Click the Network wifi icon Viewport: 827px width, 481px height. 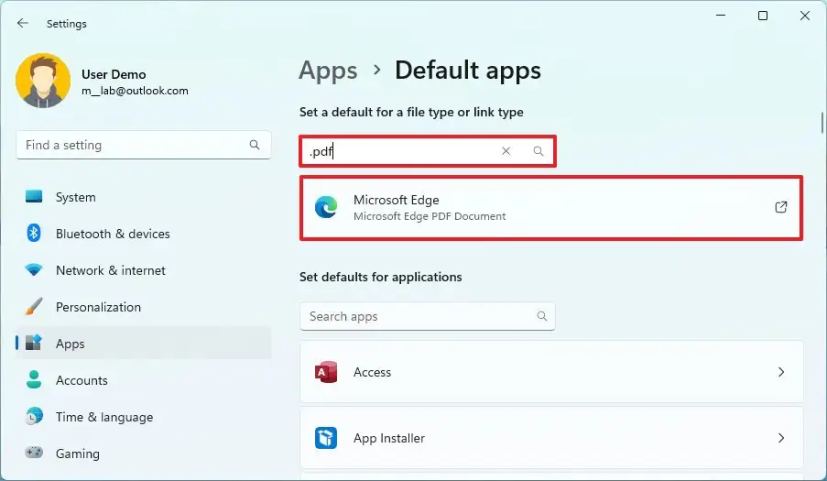pyautogui.click(x=34, y=270)
